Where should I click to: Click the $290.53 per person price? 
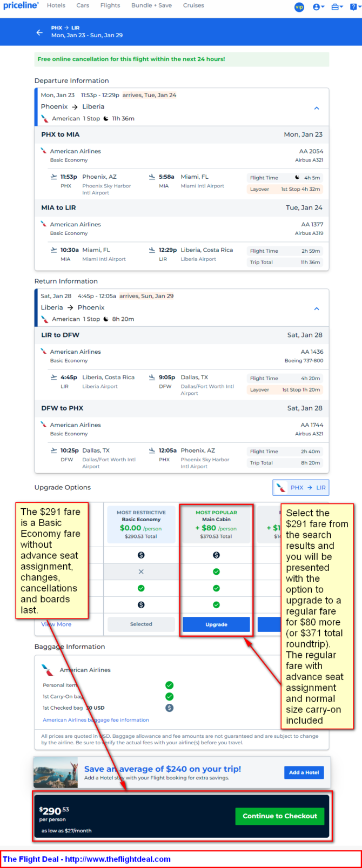click(54, 811)
